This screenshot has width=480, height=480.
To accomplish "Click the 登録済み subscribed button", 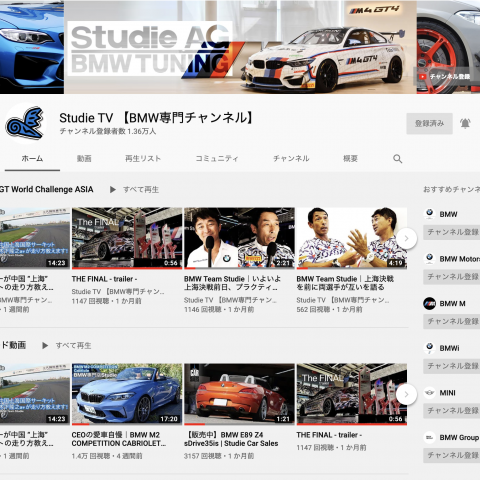I will coord(429,123).
